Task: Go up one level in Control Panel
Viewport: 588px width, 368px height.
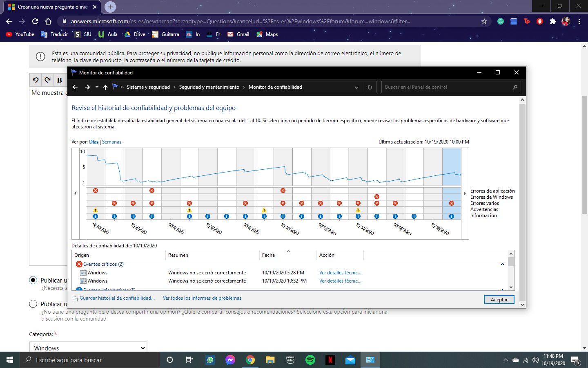Action: tap(105, 87)
